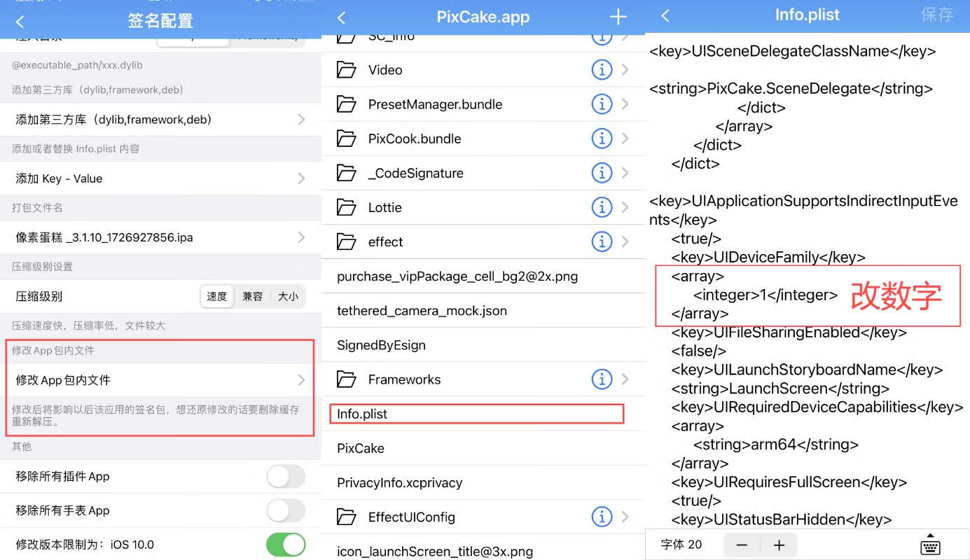The width and height of the screenshot is (970, 560).
Task: Tap PixCake.SceneDelegate string line
Action: coord(791,89)
